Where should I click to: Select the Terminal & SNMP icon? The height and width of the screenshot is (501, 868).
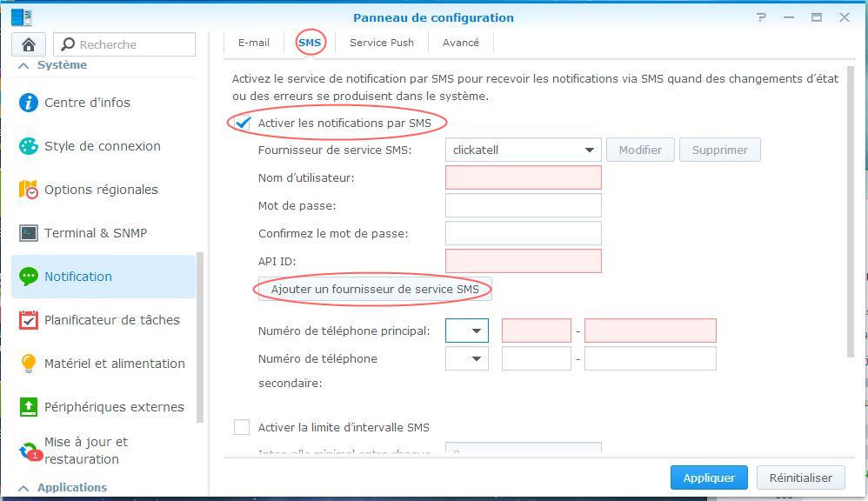(x=29, y=233)
